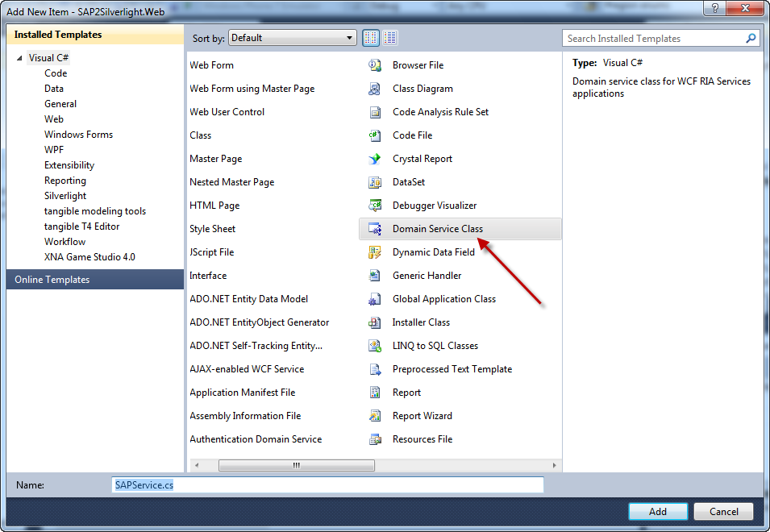
Task: Choose the Class Diagram icon
Action: click(x=375, y=89)
